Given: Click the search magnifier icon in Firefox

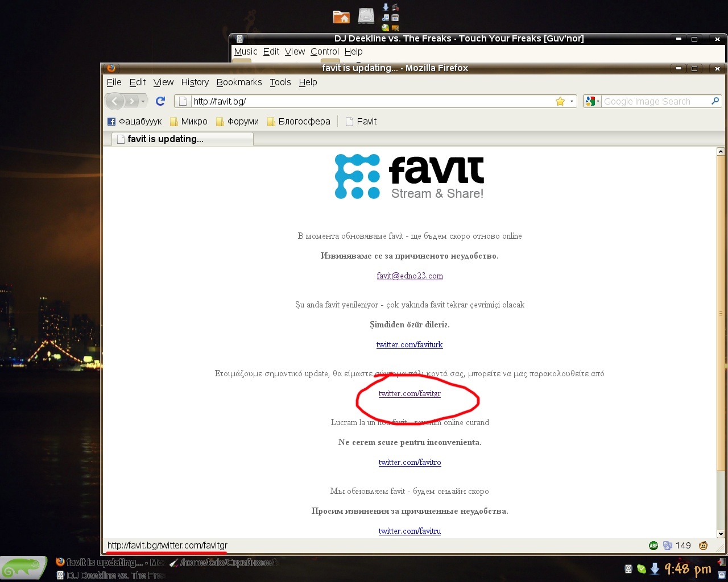Looking at the screenshot, I should (715, 101).
